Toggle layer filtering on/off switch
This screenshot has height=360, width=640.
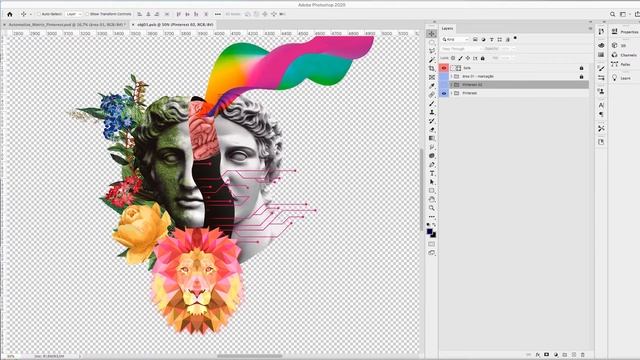(515, 38)
